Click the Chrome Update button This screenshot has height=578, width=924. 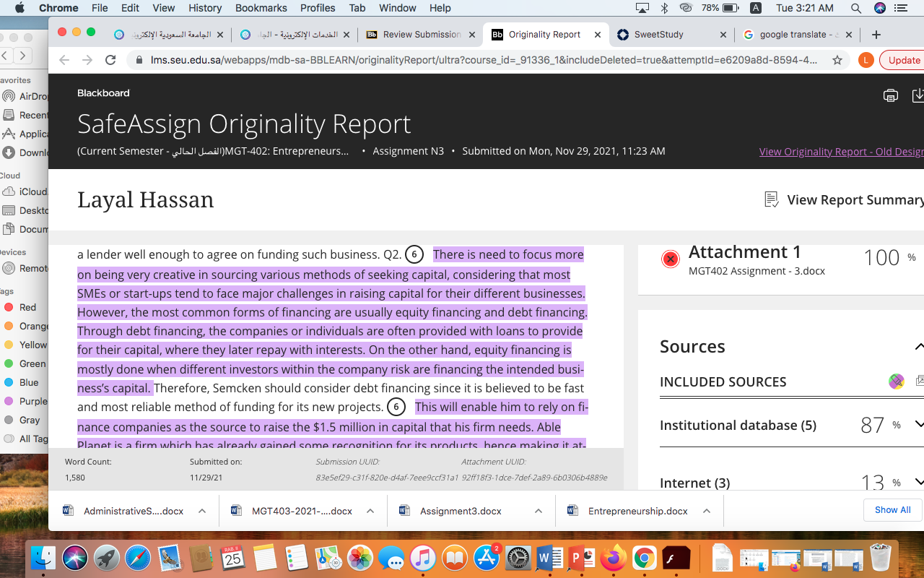(x=902, y=60)
